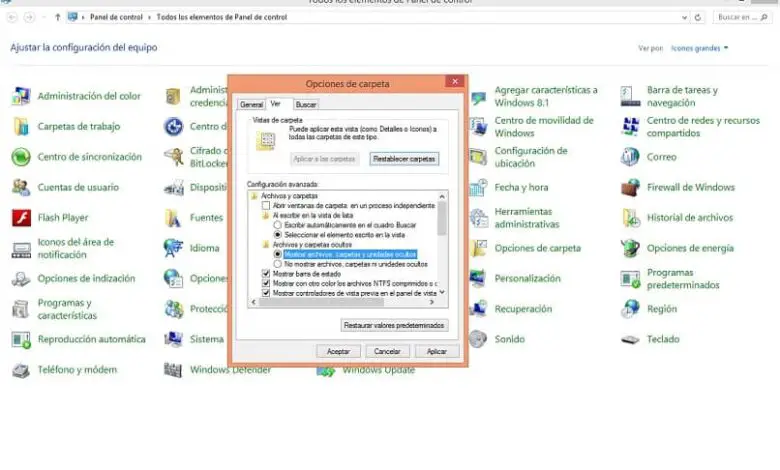This screenshot has height=470, width=780.
Task: Click the address bar path field
Action: point(378,17)
